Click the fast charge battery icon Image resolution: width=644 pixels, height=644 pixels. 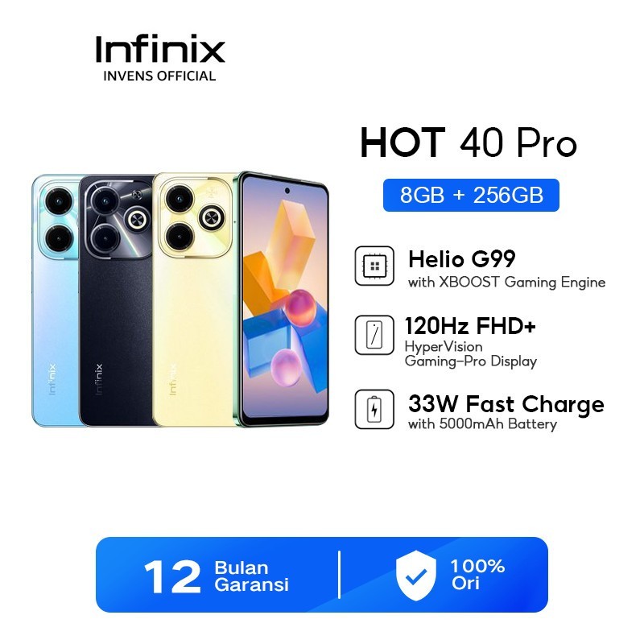point(374,409)
